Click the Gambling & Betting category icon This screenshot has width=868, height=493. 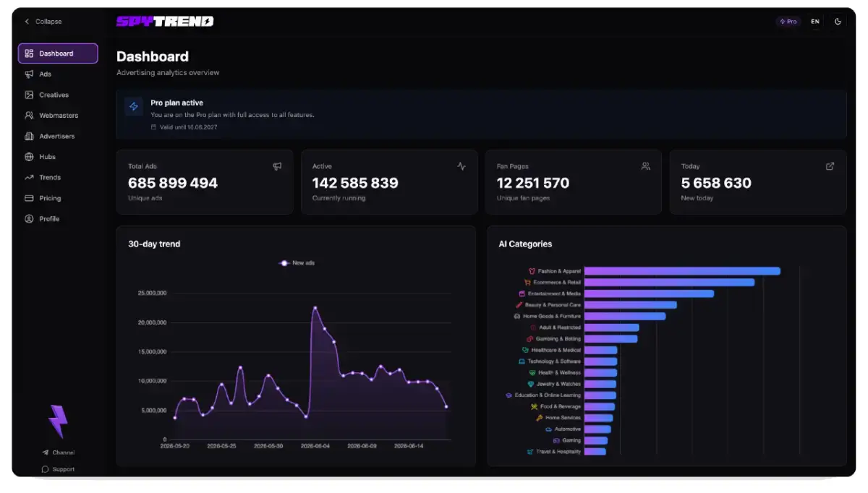tap(530, 339)
